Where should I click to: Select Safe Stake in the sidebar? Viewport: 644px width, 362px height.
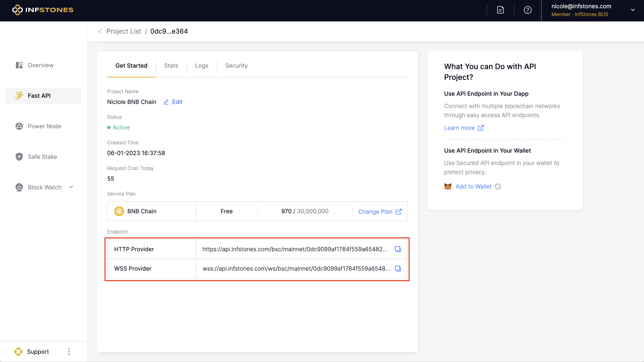(x=42, y=157)
